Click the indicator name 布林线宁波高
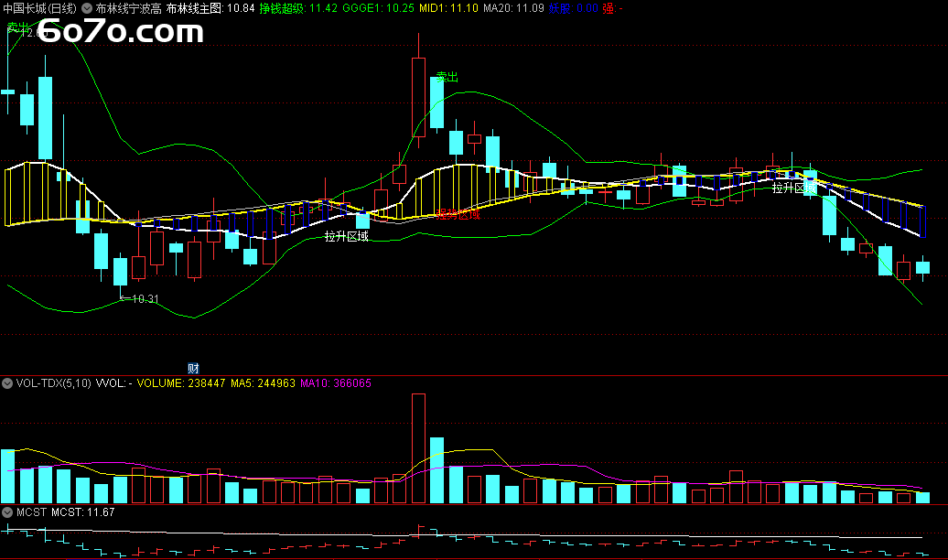Screen dimensions: 948x560 129,8
